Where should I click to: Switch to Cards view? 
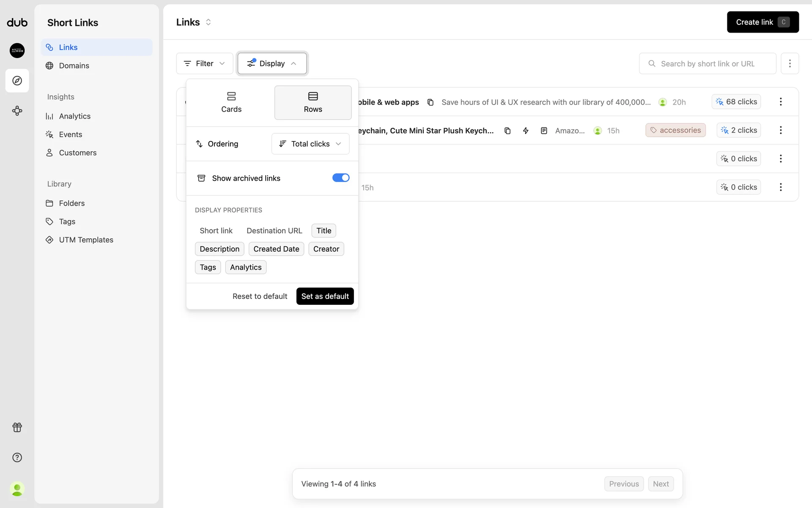pyautogui.click(x=231, y=102)
